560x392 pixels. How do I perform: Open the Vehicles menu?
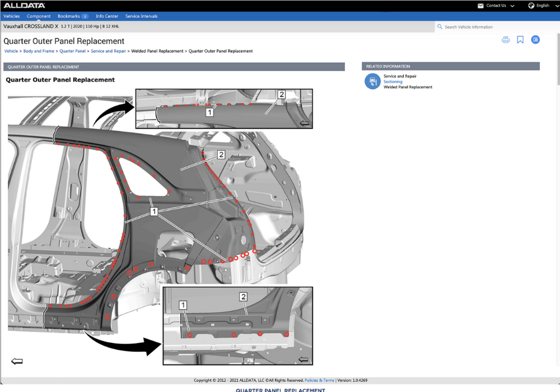(11, 16)
